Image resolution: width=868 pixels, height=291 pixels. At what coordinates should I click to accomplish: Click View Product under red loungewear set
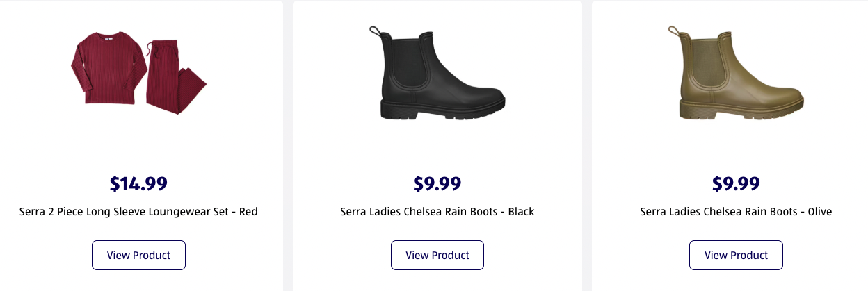tap(138, 255)
